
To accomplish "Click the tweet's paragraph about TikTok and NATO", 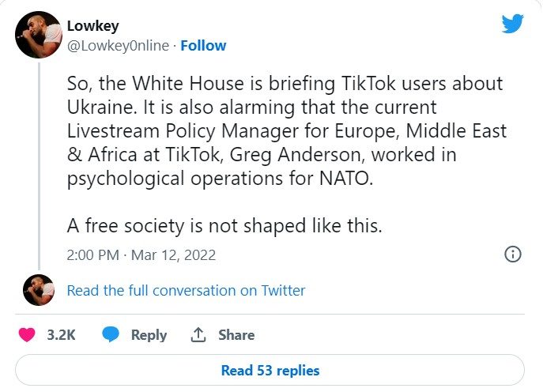I will (x=285, y=132).
